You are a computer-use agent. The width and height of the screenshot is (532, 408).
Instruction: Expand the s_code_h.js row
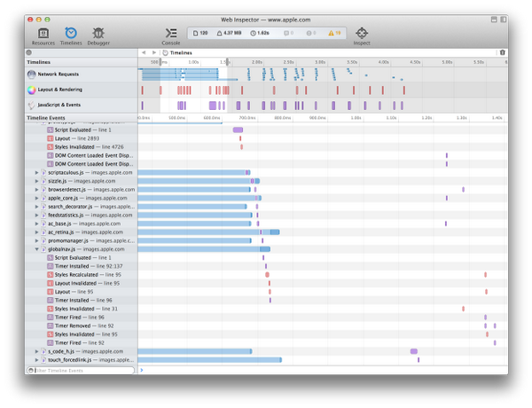pyautogui.click(x=36, y=351)
